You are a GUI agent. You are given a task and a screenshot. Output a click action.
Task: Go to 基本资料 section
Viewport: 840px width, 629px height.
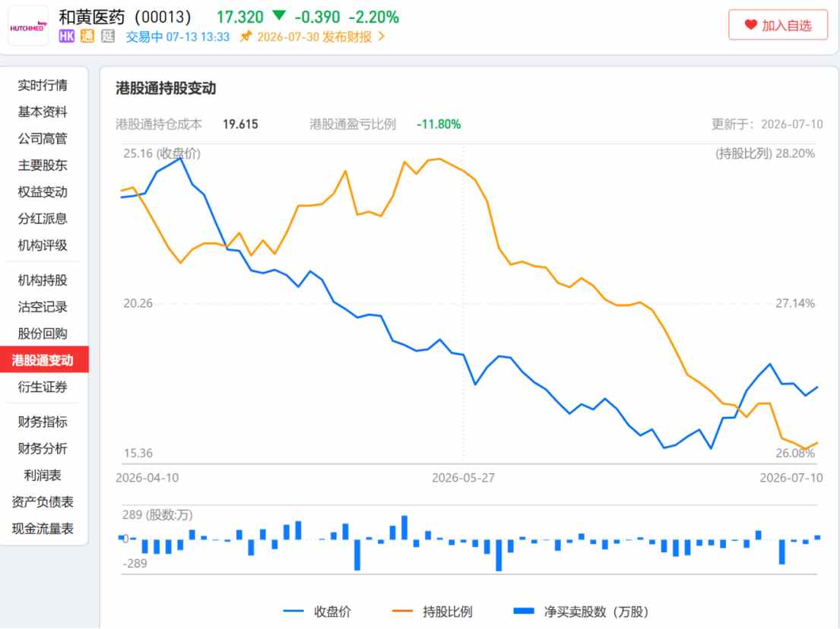[x=43, y=112]
